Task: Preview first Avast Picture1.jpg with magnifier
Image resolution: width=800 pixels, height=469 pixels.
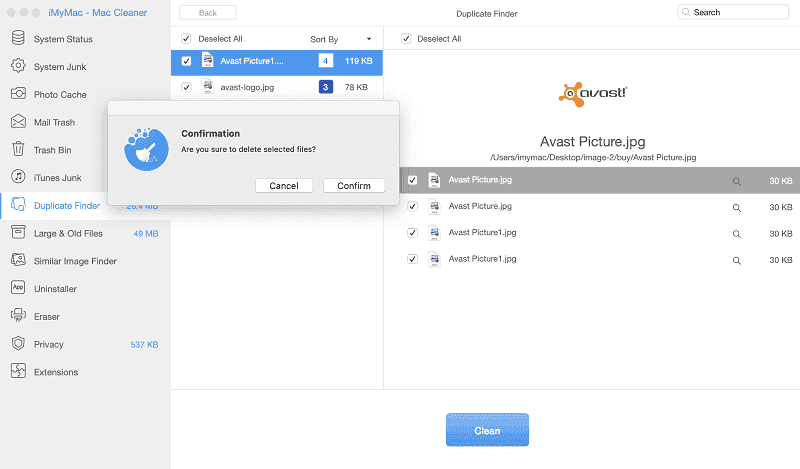Action: 737,234
